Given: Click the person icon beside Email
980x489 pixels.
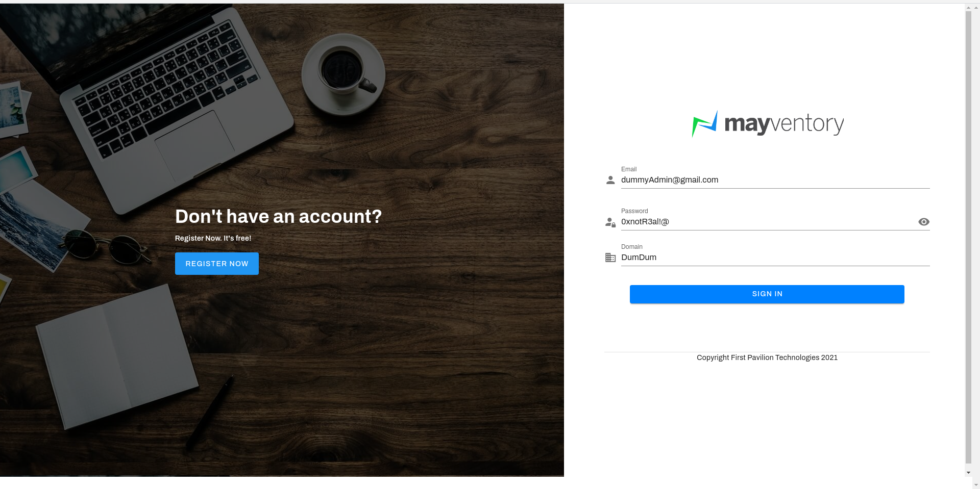Looking at the screenshot, I should [610, 180].
